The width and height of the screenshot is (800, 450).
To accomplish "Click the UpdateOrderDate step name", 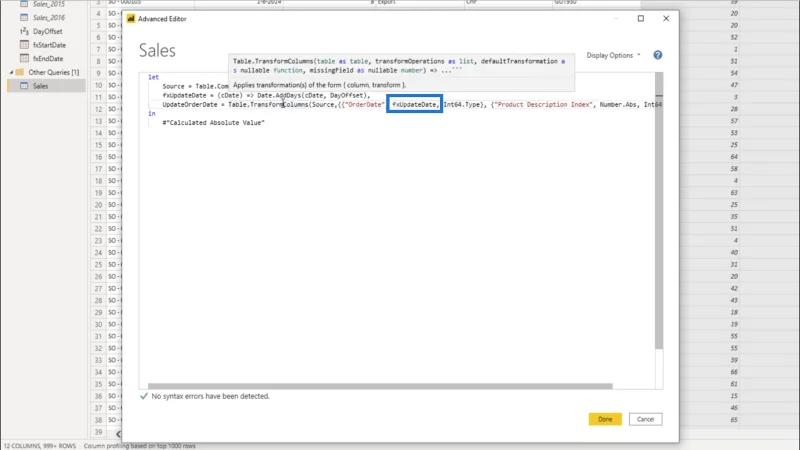I will [x=190, y=105].
